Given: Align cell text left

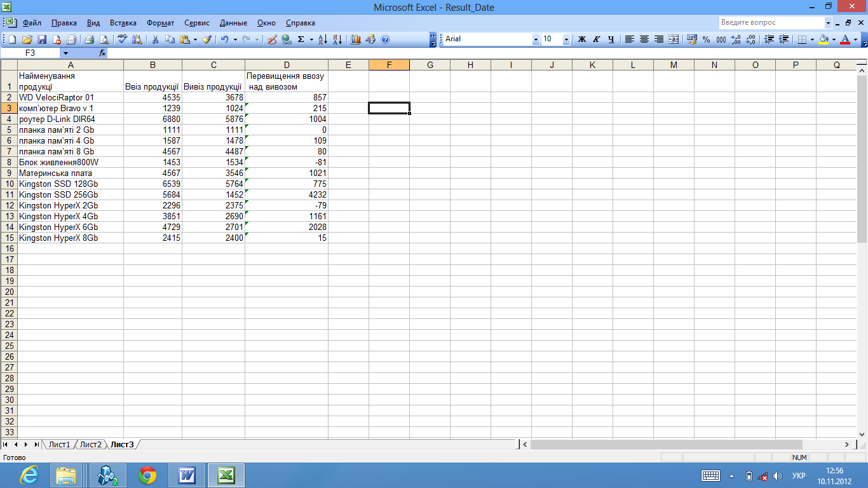Looking at the screenshot, I should pos(630,39).
